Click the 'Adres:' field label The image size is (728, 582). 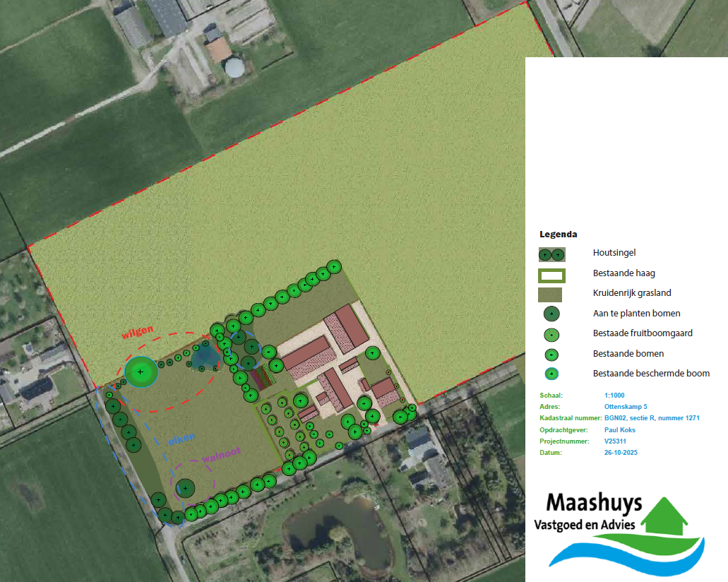550,406
